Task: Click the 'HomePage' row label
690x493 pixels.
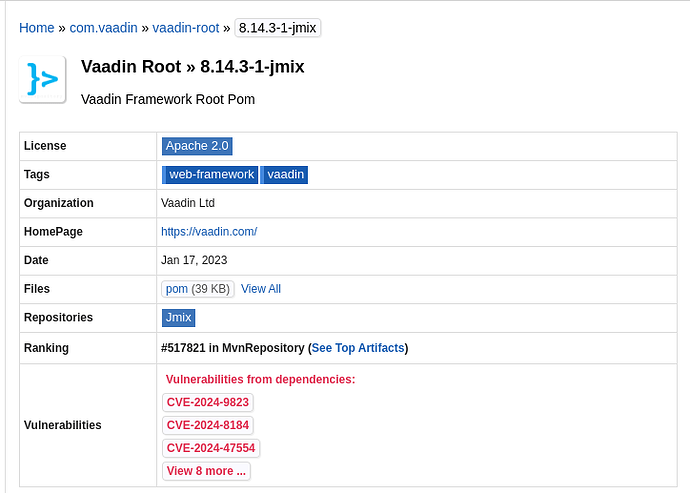Action: pos(53,232)
